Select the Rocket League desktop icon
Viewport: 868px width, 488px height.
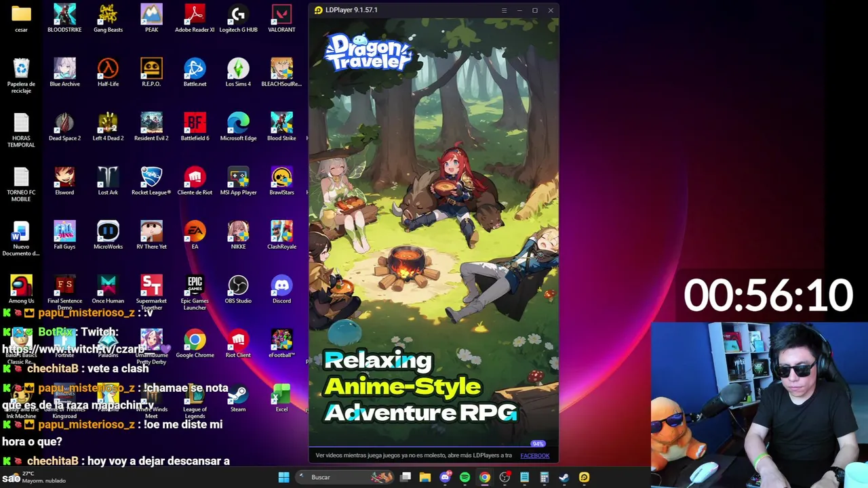pos(151,181)
